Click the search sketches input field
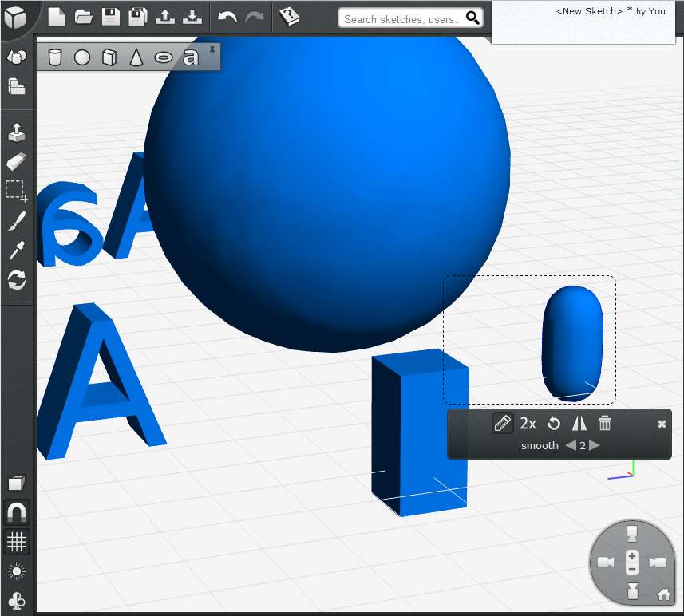684x616 pixels. tap(401, 18)
